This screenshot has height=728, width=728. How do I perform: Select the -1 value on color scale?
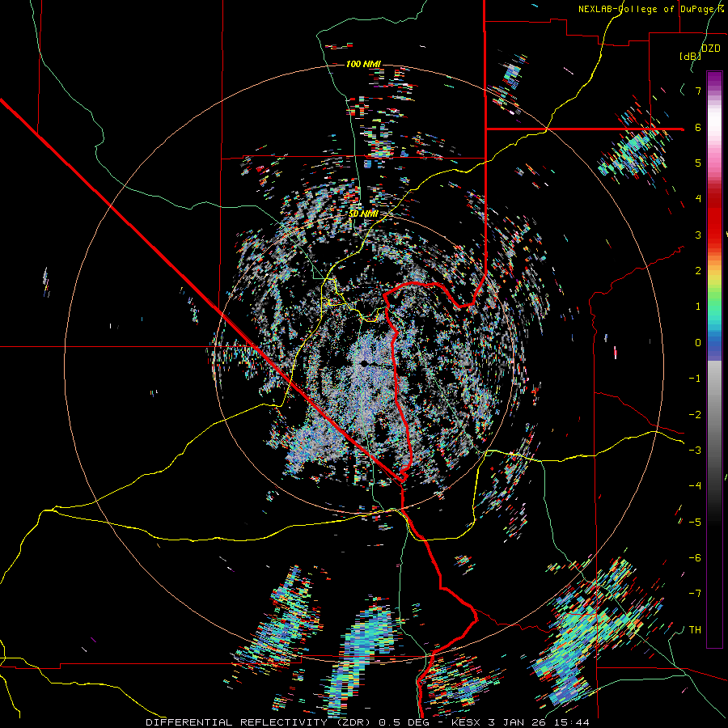coord(695,379)
